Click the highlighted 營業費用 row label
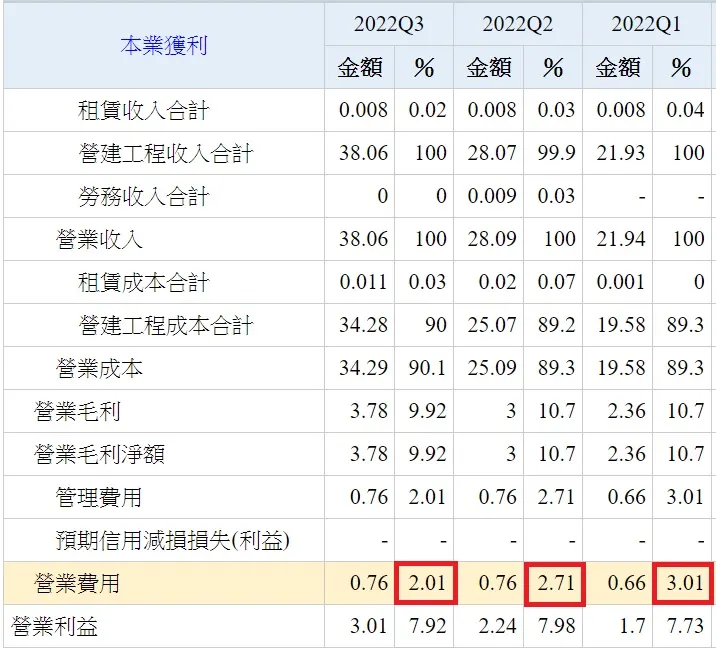 click(77, 584)
